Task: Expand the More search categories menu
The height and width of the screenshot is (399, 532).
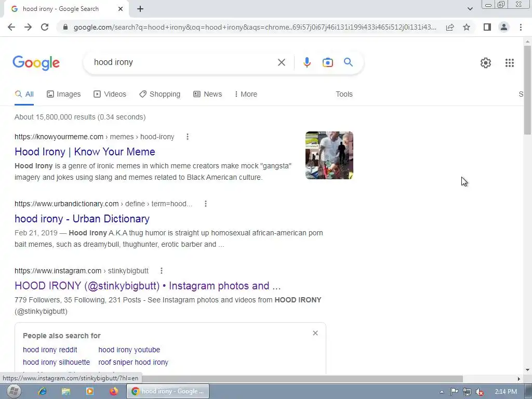Action: click(246, 95)
